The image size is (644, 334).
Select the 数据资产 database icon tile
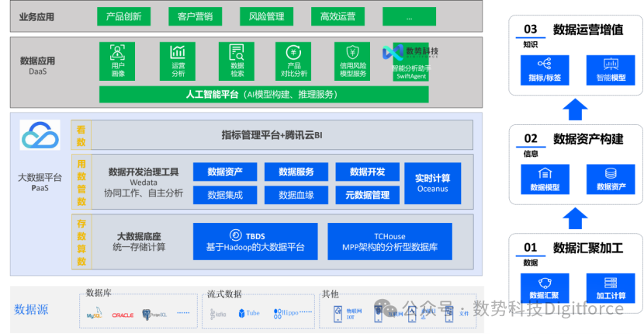tap(611, 179)
